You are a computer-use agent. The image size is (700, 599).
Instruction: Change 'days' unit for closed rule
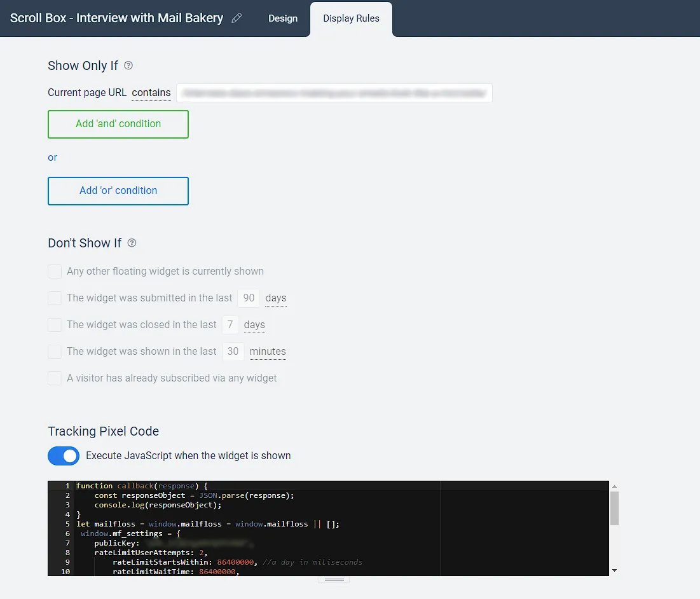point(254,325)
